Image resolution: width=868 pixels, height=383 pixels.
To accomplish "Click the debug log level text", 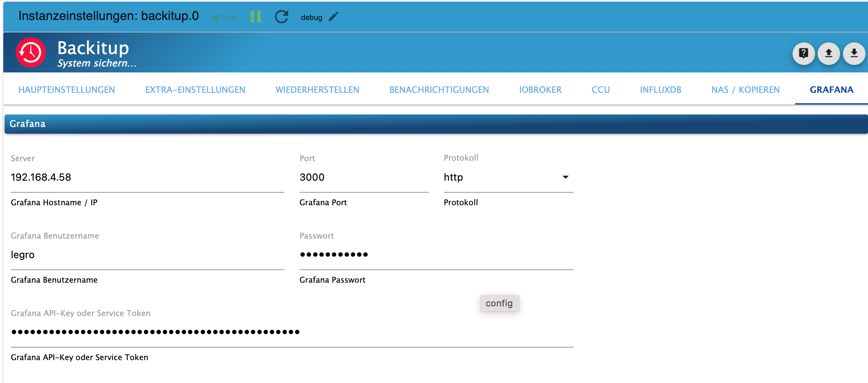I will 312,17.
